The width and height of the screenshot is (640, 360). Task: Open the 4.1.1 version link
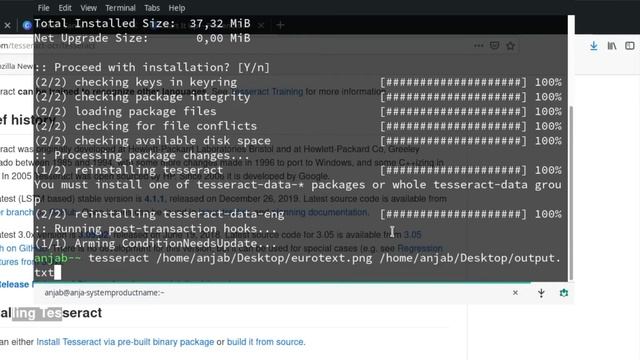click(154, 199)
